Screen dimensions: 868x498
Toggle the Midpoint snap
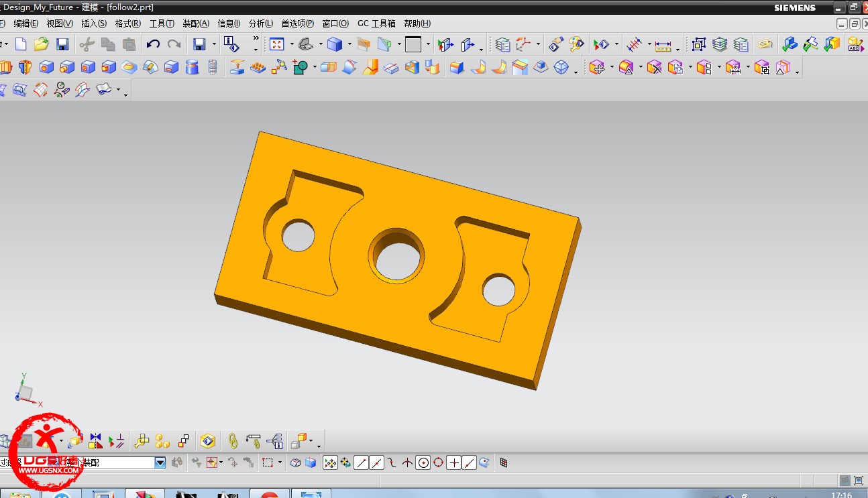tap(376, 462)
